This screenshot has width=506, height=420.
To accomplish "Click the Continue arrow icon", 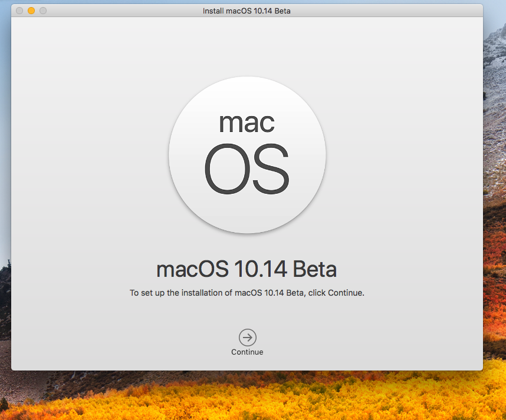I will 248,337.
